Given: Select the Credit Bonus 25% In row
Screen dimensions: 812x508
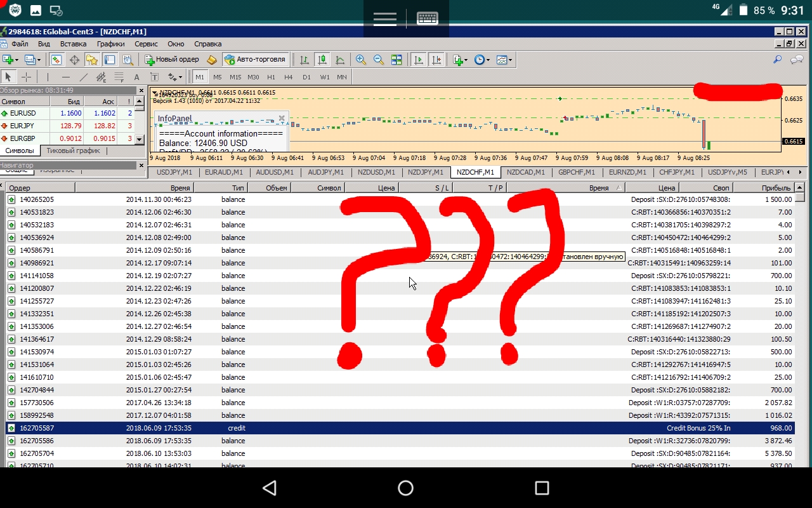Looking at the screenshot, I should click(x=400, y=428).
